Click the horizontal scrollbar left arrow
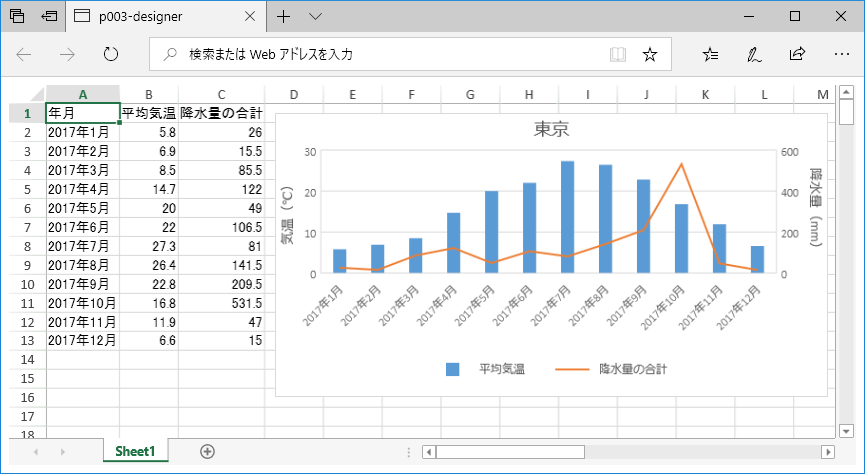Image resolution: width=865 pixels, height=474 pixels. [429, 452]
